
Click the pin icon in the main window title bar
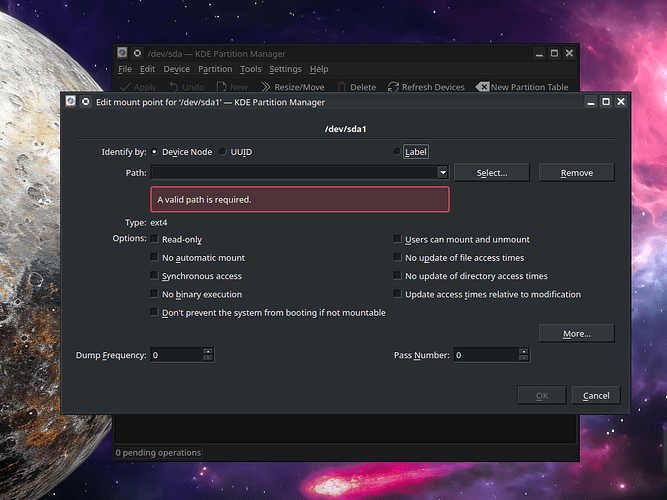[x=137, y=53]
